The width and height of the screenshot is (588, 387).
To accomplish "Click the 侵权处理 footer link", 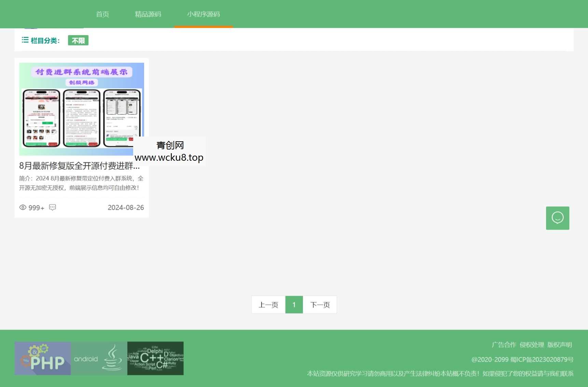I will (532, 345).
